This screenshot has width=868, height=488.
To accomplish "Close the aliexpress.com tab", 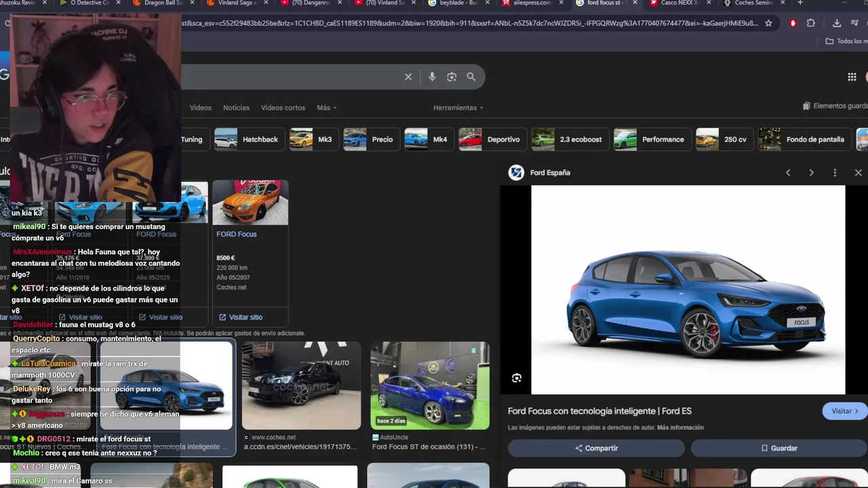I will click(x=561, y=3).
